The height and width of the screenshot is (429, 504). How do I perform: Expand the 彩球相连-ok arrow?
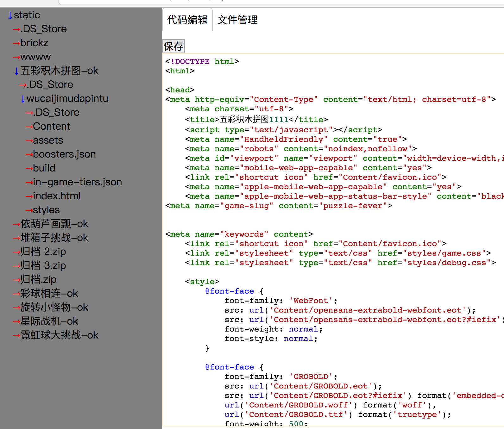(16, 294)
